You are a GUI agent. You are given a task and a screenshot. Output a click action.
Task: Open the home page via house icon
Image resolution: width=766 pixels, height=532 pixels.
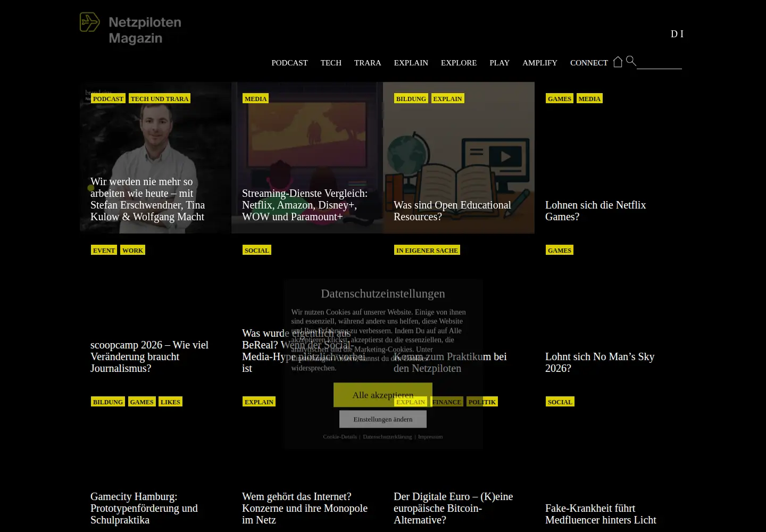pyautogui.click(x=618, y=62)
